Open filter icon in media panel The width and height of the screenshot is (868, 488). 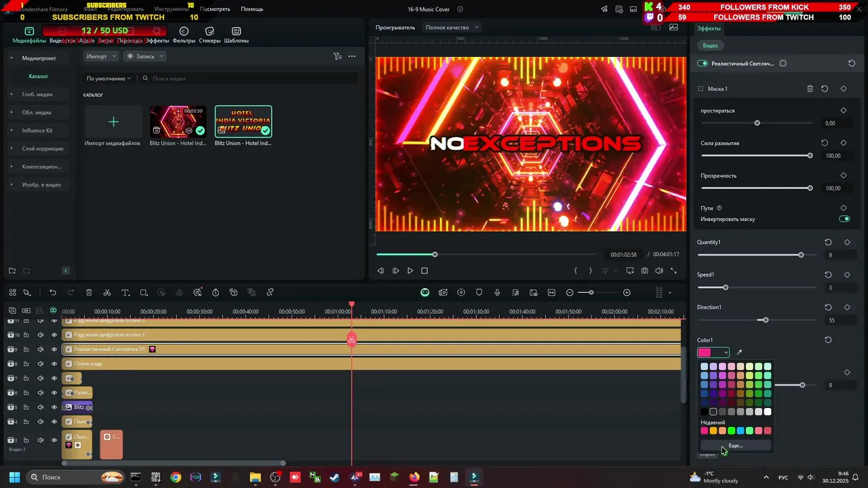(337, 56)
